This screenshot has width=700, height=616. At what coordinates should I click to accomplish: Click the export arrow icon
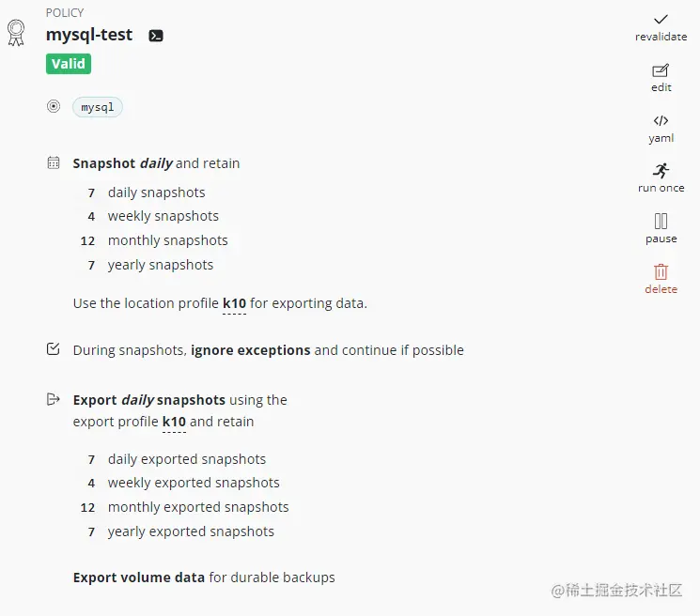(x=54, y=399)
